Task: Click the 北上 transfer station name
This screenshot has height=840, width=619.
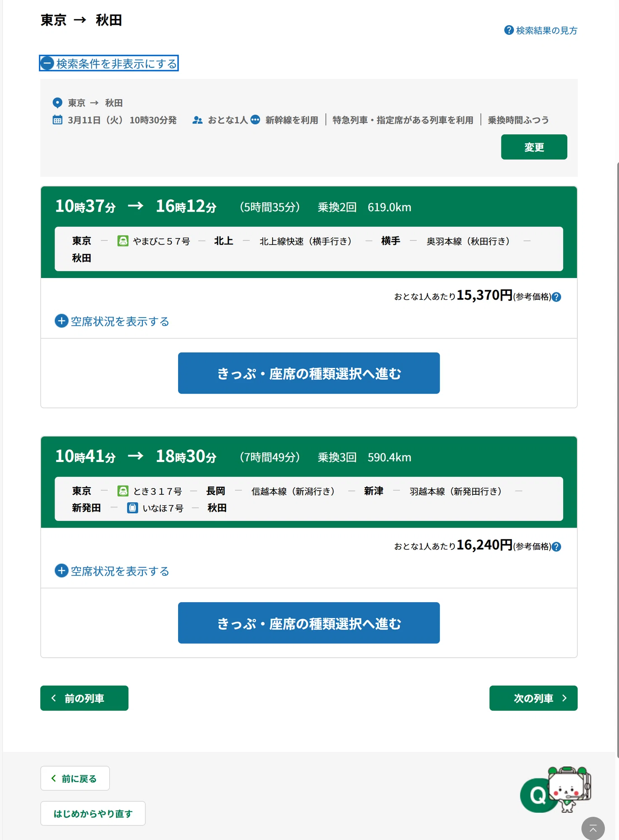Action: tap(223, 241)
